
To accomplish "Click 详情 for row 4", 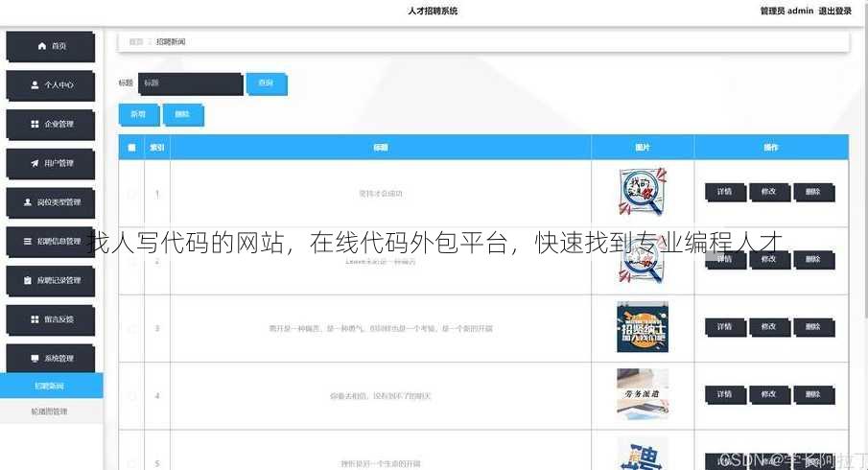I will point(725,394).
